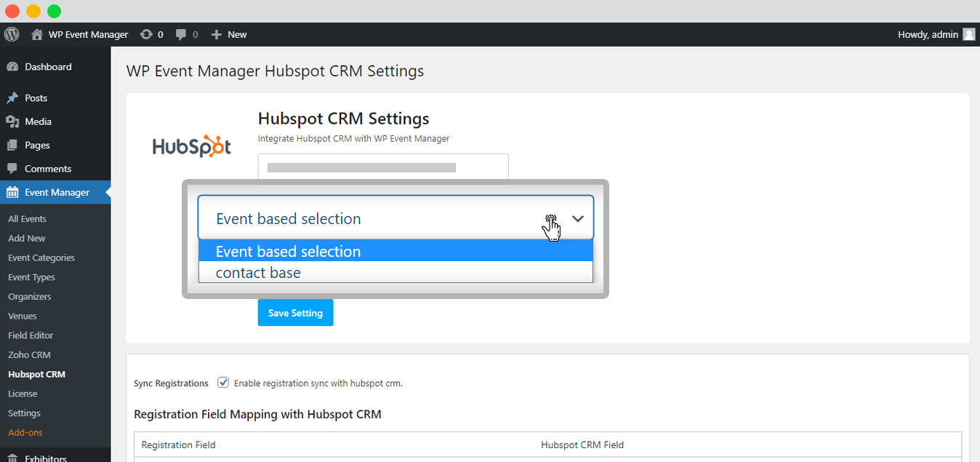
Task: Click the HubSpot logo image
Action: (192, 146)
